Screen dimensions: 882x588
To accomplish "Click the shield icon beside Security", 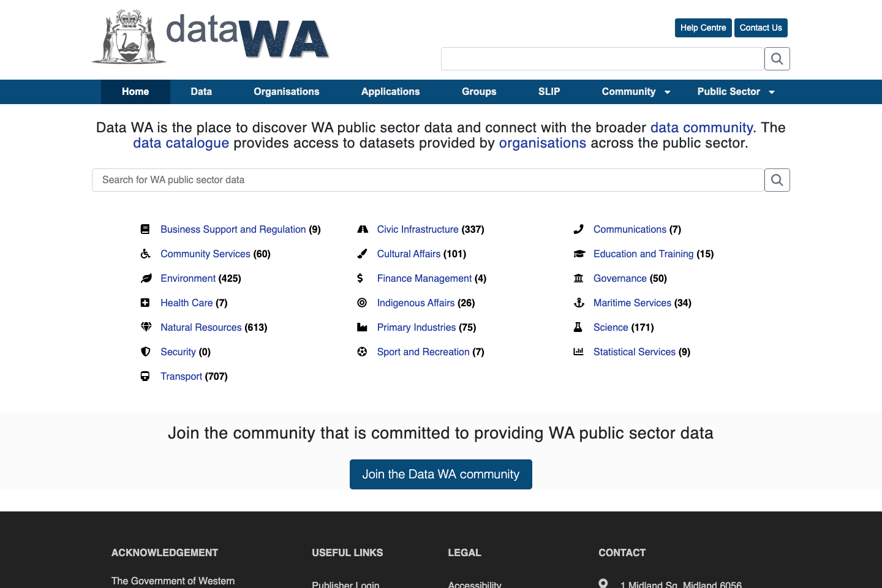I will tap(145, 352).
